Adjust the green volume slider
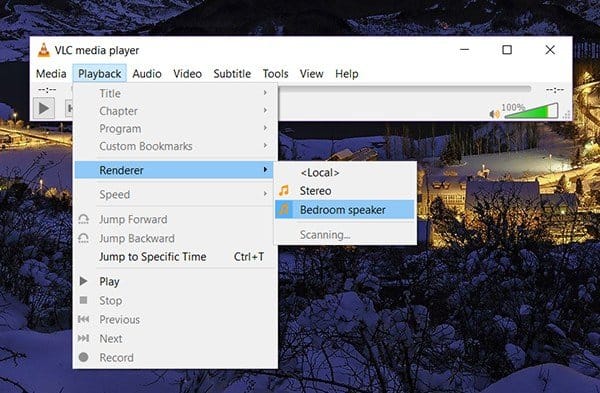Screen dimensions: 600x393 pyautogui.click(x=531, y=111)
